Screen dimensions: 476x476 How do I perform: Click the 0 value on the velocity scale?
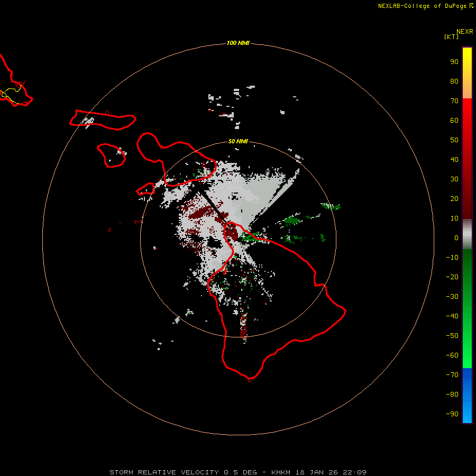click(x=456, y=237)
